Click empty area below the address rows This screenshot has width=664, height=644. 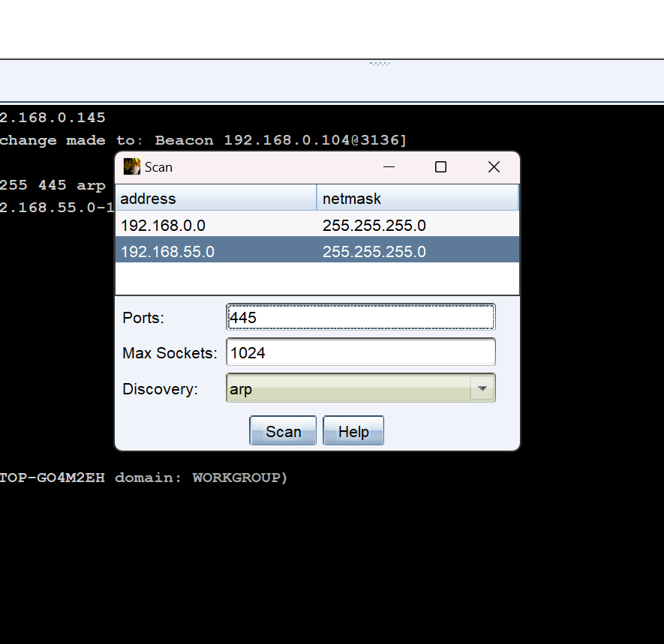click(x=317, y=278)
